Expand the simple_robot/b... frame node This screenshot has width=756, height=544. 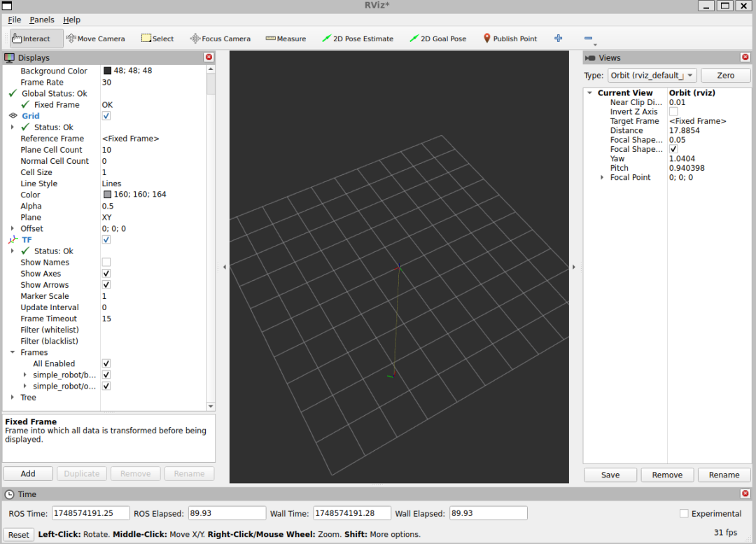[24, 375]
